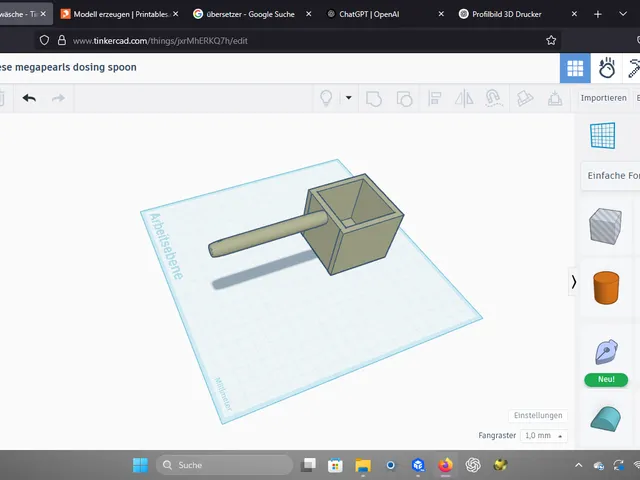The height and width of the screenshot is (480, 640).
Task: Close the übersetzer Google Suche tab
Action: [309, 14]
